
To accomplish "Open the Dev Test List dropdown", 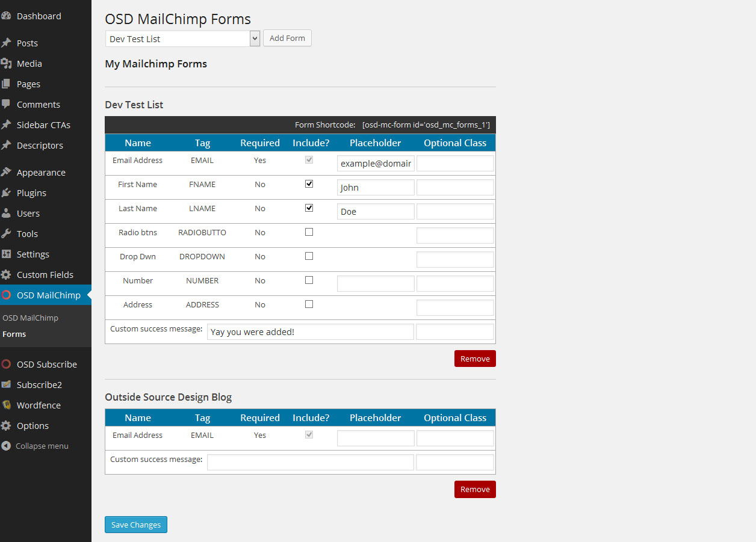I will 182,38.
